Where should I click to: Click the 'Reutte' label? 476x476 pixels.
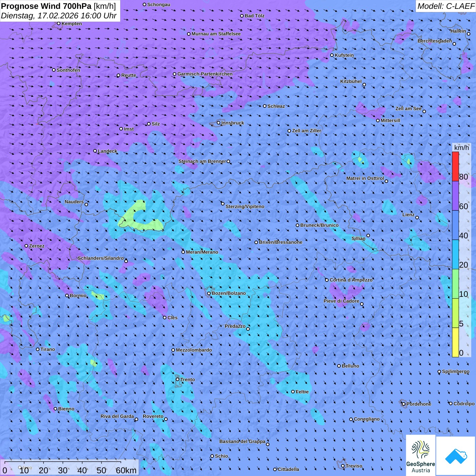129,75
